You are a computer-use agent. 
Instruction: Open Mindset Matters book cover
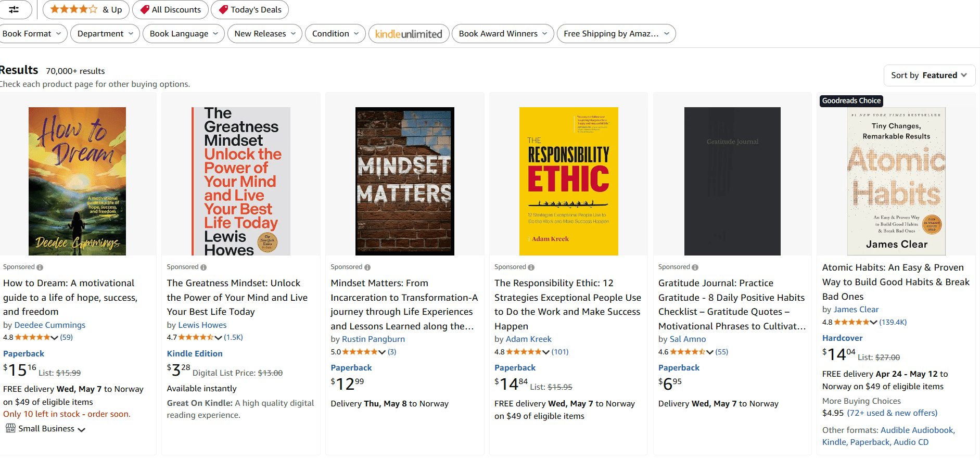tap(405, 181)
